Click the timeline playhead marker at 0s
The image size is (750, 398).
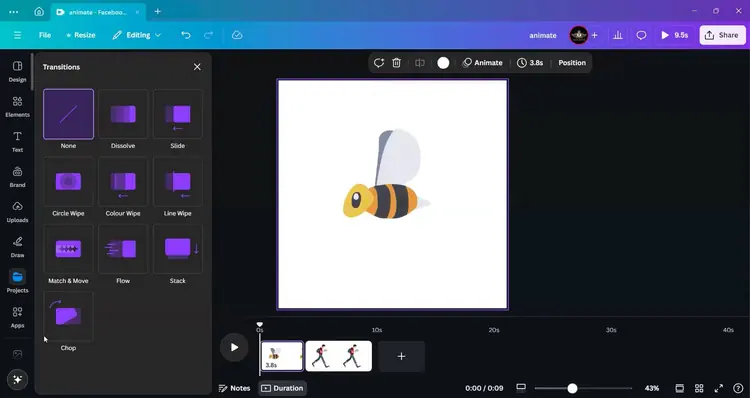[x=260, y=325]
